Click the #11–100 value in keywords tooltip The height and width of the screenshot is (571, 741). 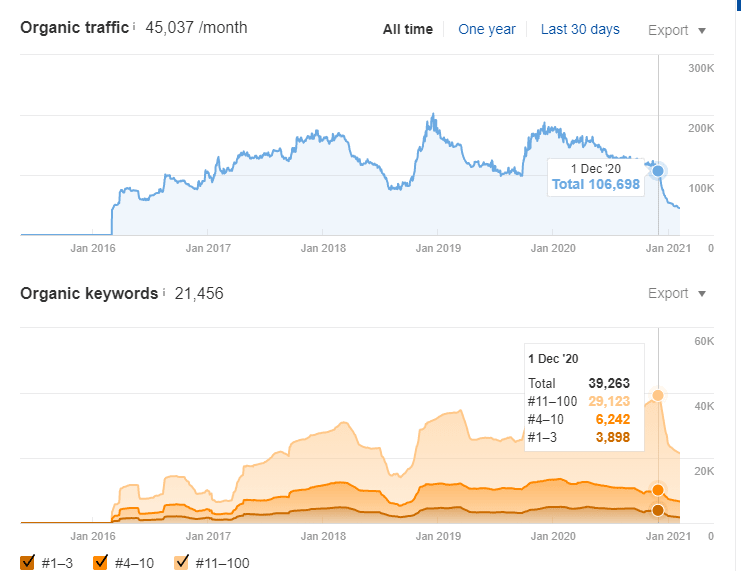point(609,401)
